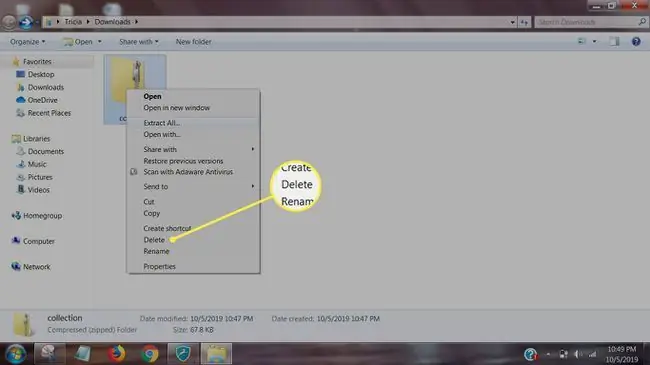Open the Share with toolbar dropdown
The image size is (650, 365).
tap(139, 41)
